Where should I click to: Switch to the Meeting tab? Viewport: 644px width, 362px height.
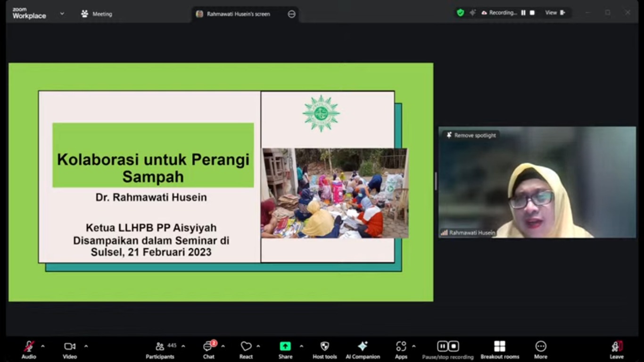(x=97, y=14)
